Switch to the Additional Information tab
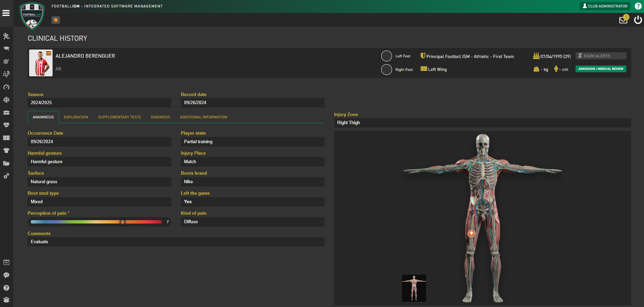The height and width of the screenshot is (307, 644). (x=203, y=117)
